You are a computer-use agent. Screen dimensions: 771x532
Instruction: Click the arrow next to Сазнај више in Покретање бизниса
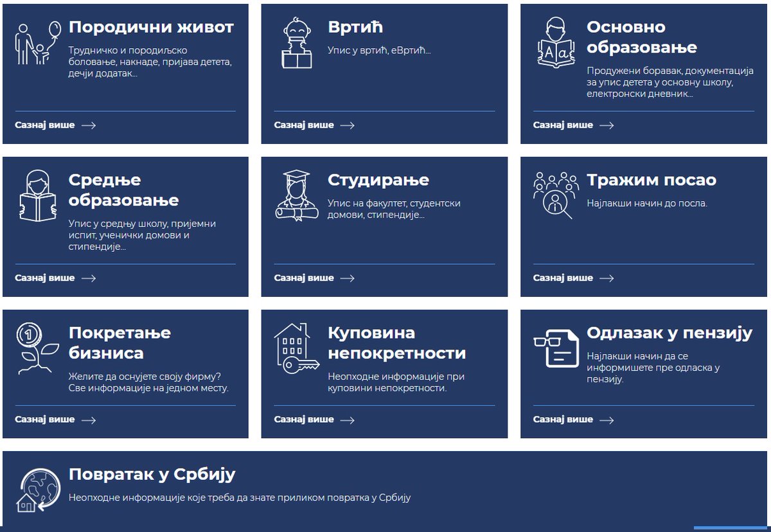(x=89, y=420)
